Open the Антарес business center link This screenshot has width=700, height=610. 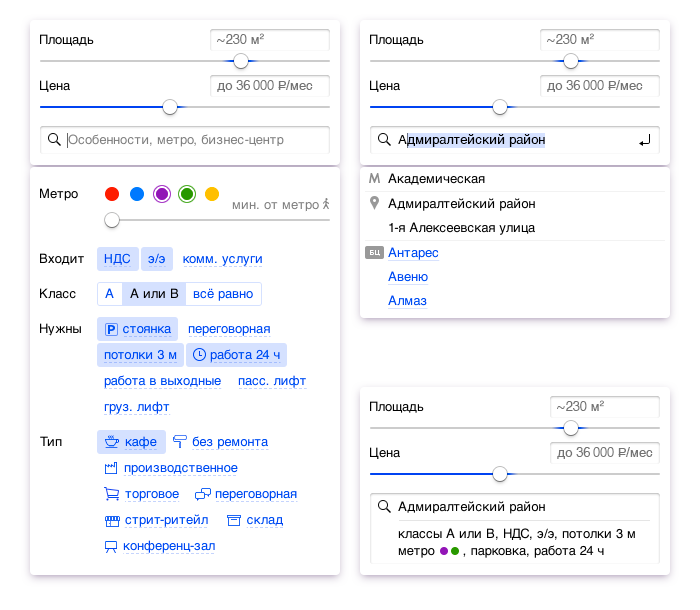tap(413, 253)
